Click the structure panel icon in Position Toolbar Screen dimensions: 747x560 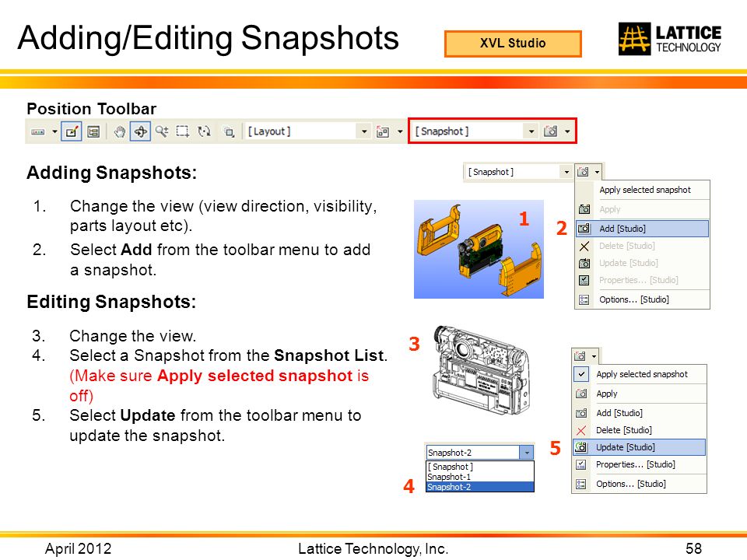(x=93, y=131)
